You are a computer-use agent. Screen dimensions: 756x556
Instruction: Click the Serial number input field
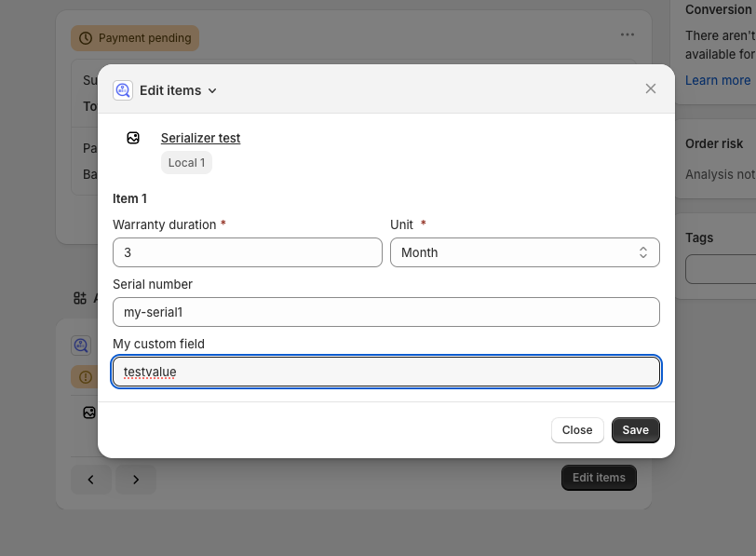coord(385,312)
